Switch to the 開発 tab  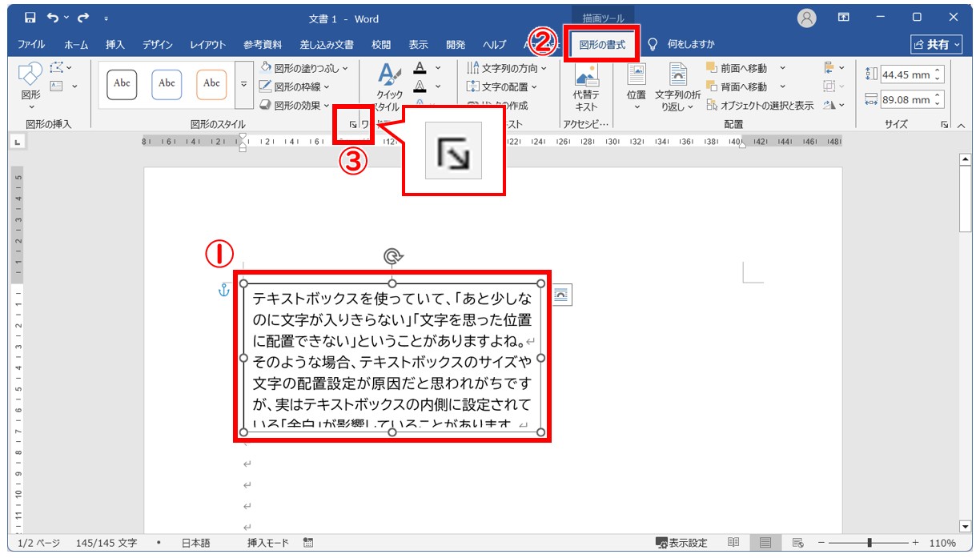point(456,45)
